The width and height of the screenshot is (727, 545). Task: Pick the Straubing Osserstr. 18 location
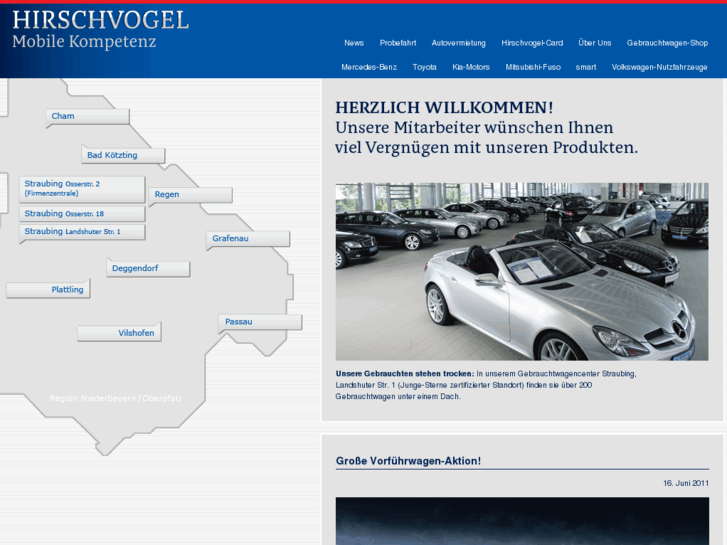click(82, 214)
